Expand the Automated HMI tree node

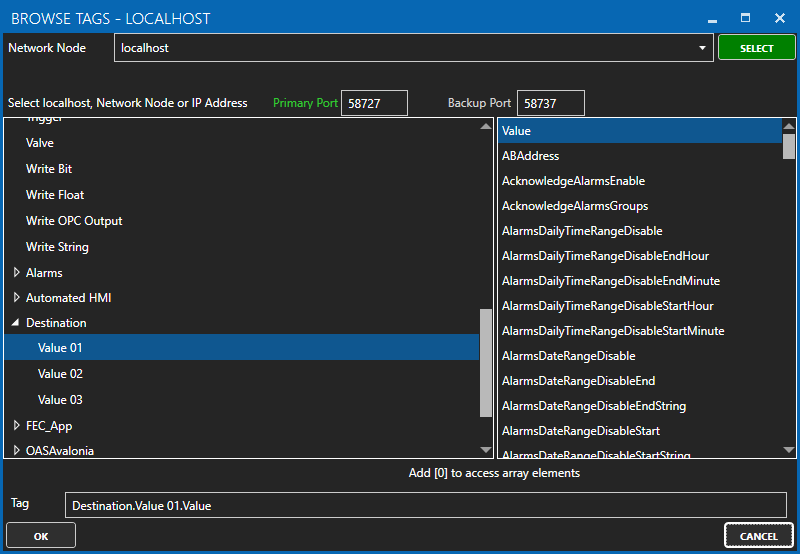coord(16,298)
